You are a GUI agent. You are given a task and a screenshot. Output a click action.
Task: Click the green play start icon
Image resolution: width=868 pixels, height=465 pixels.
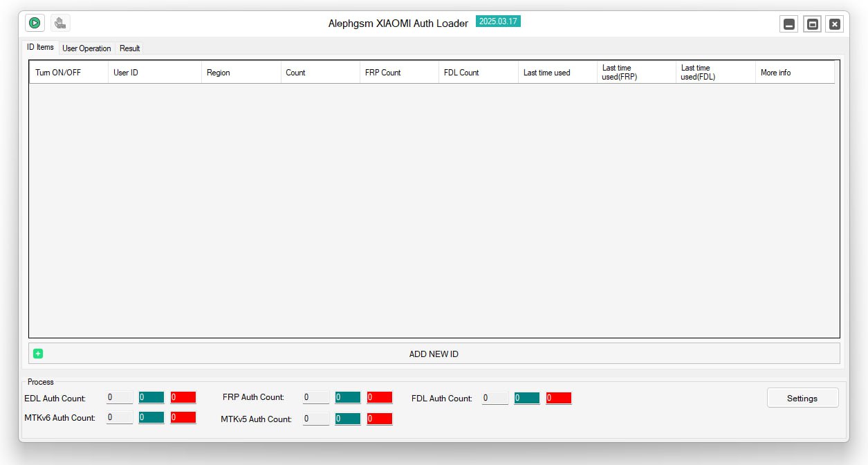click(x=35, y=23)
